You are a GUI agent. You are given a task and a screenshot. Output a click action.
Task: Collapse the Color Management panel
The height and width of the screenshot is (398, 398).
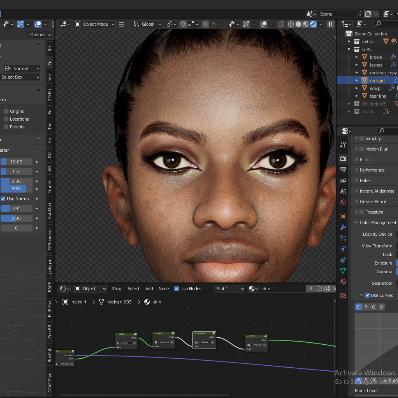[377, 222]
